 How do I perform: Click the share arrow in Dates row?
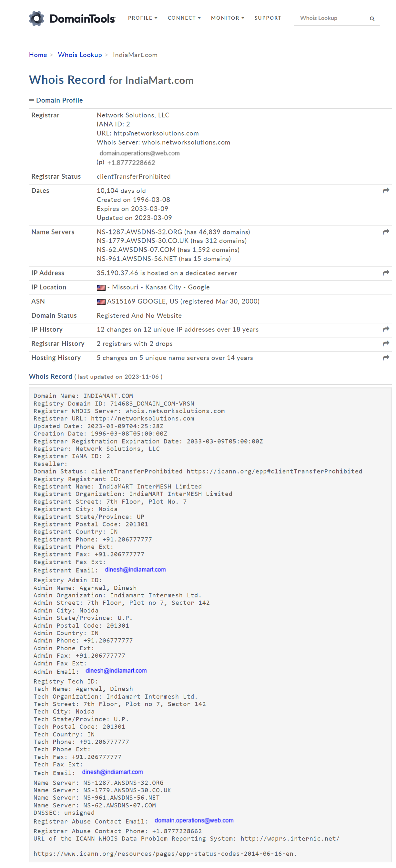tap(386, 190)
